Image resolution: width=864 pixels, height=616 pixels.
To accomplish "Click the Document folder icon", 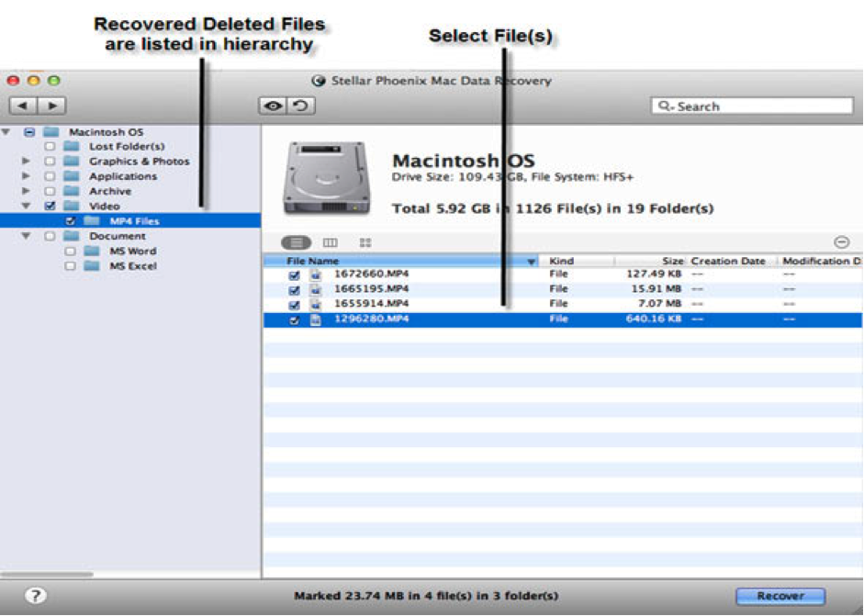I will tap(72, 236).
